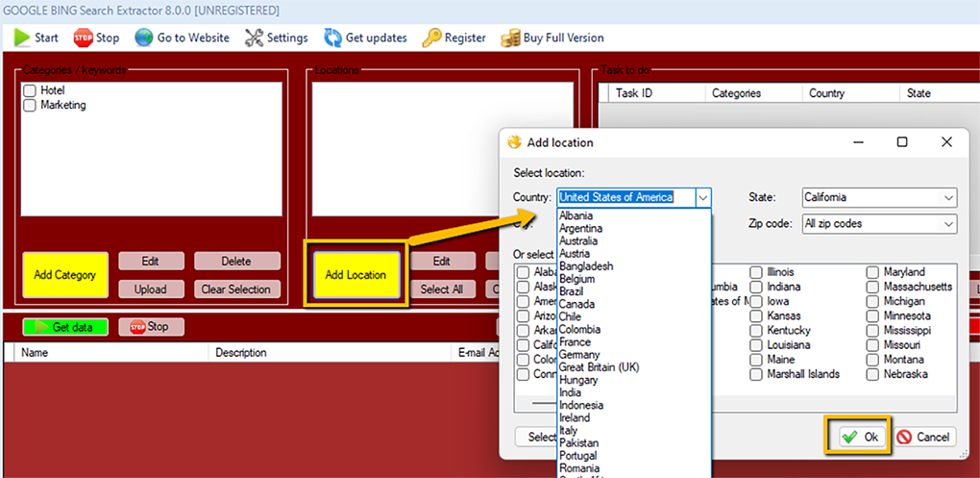Open Settings wrench icon in toolbar
Viewport: 980px width, 478px height.
[254, 38]
